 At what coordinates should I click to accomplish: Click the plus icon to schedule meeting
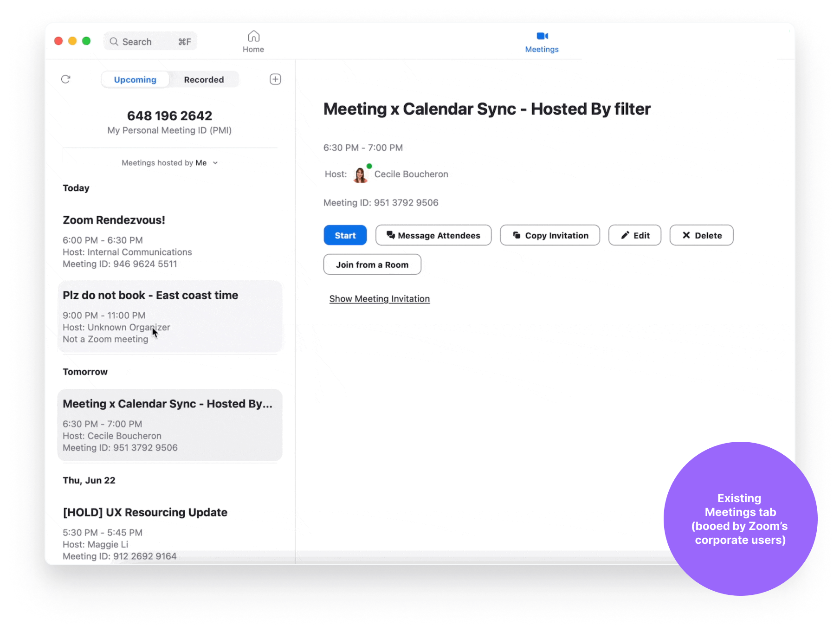click(275, 79)
